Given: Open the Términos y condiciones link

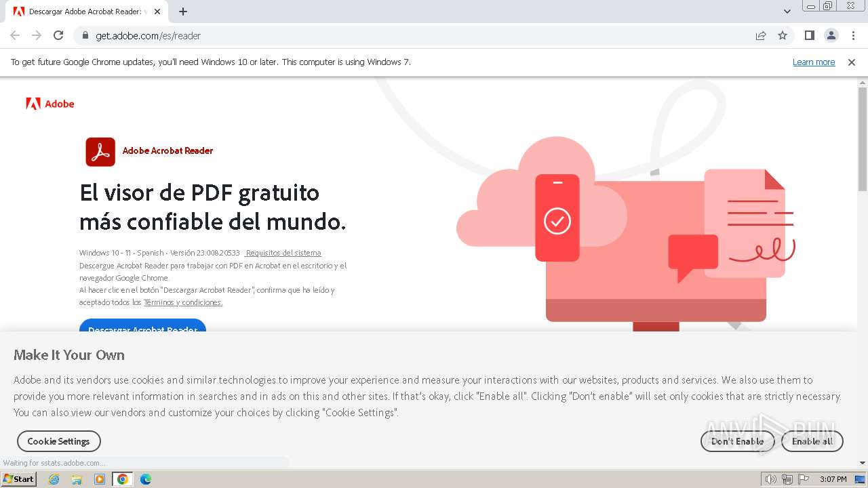Looking at the screenshot, I should [183, 302].
